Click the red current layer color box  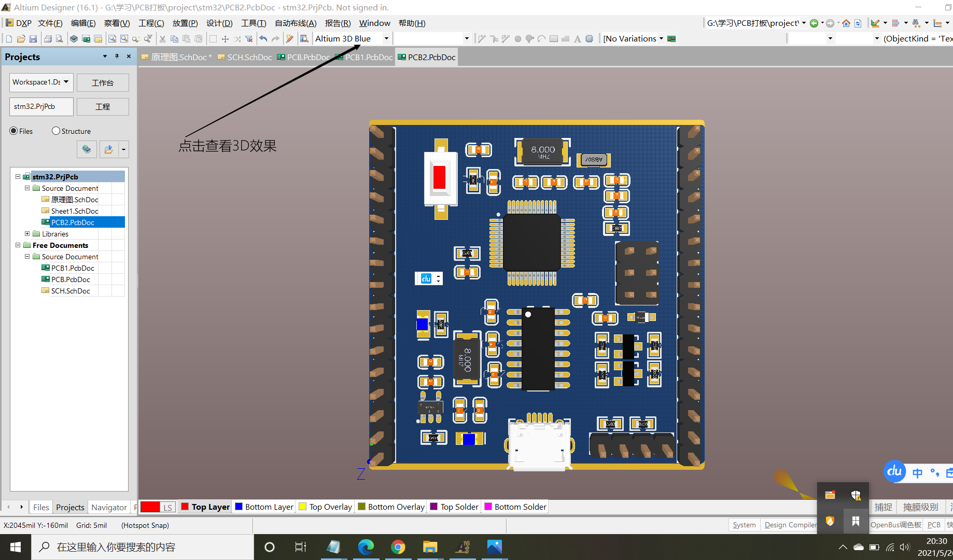click(150, 507)
